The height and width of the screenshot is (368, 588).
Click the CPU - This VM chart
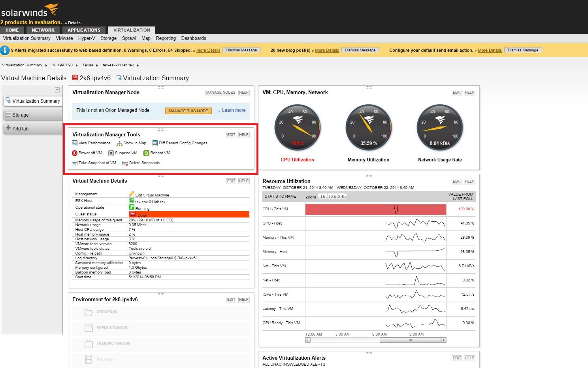pyautogui.click(x=376, y=209)
